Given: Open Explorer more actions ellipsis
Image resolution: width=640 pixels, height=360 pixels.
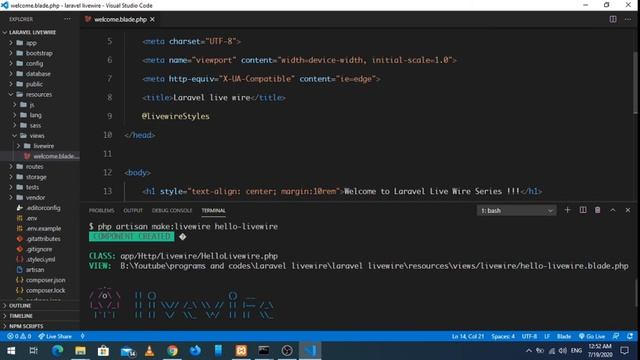Looking at the screenshot, I should [x=67, y=19].
